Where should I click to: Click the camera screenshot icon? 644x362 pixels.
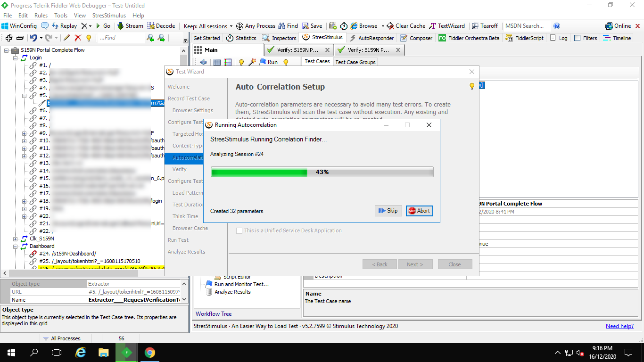333,26
